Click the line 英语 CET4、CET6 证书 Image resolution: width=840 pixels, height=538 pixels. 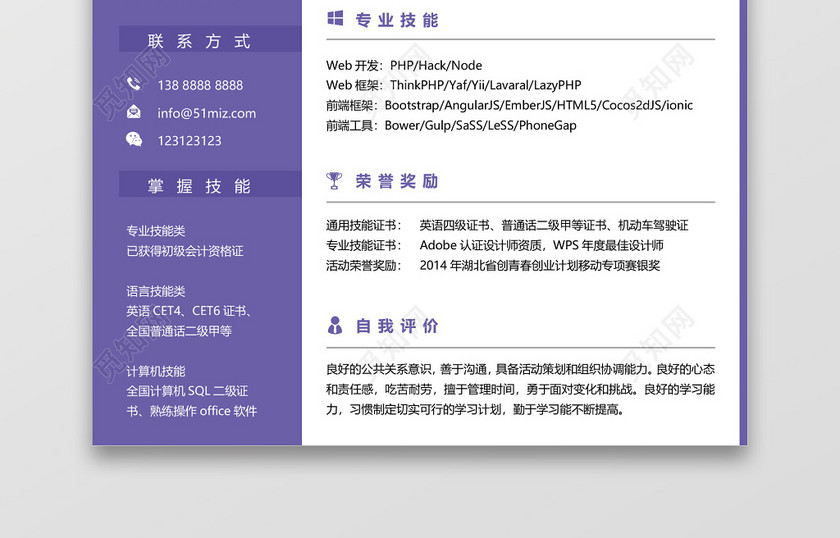click(x=189, y=311)
